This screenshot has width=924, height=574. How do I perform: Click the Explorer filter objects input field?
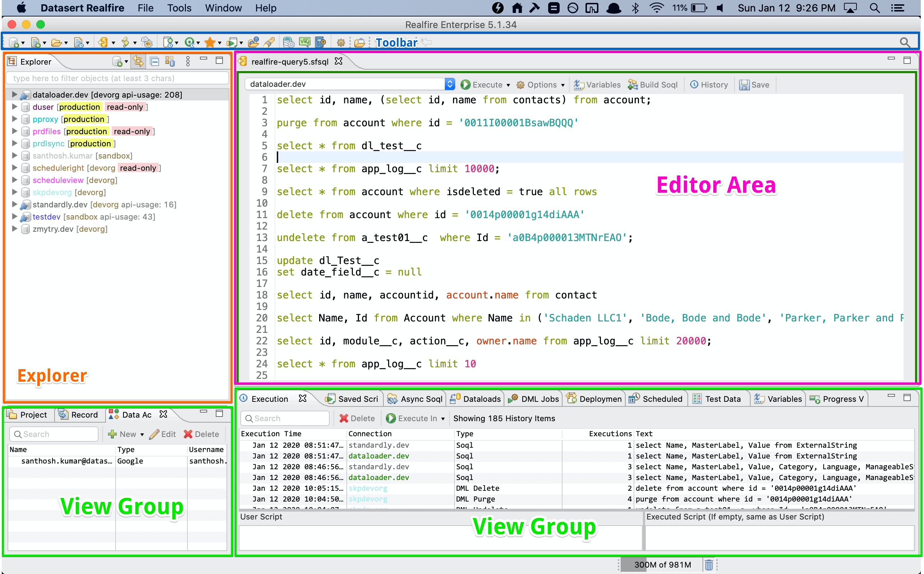[117, 78]
